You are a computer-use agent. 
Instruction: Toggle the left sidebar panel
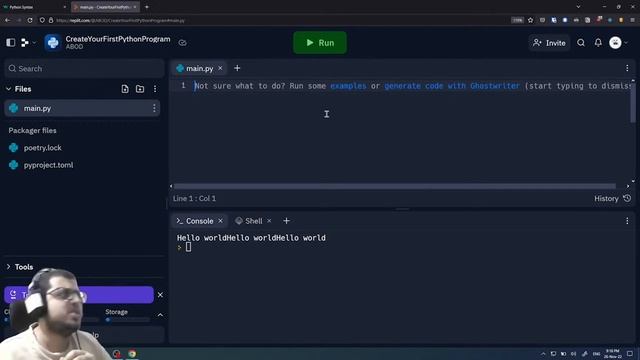tap(11, 42)
